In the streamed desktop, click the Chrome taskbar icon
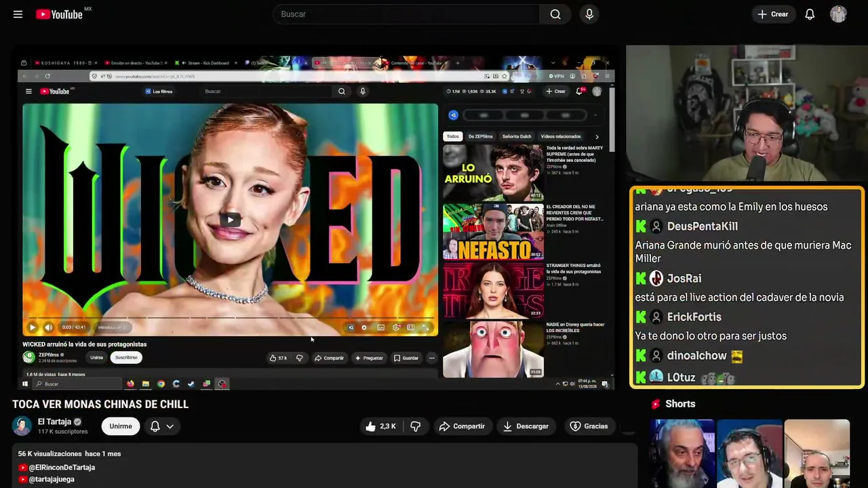The width and height of the screenshot is (868, 488). click(161, 384)
